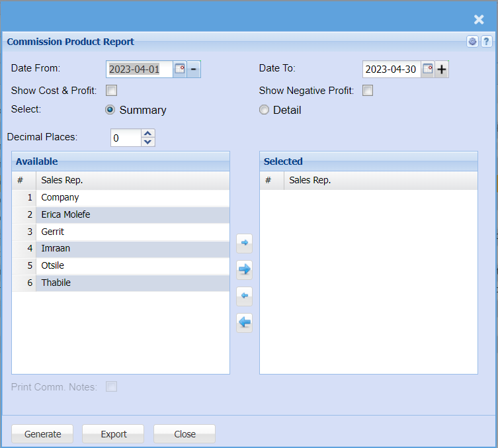Remove all sales reps from Selected list

click(x=244, y=322)
